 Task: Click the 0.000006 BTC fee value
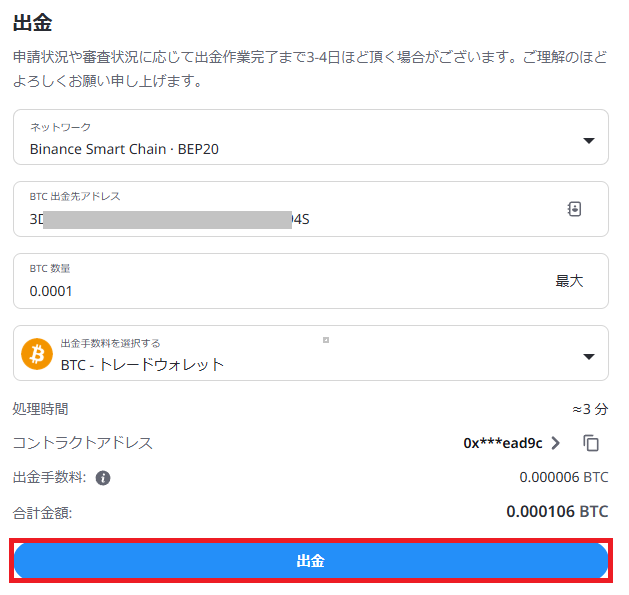[x=564, y=477]
